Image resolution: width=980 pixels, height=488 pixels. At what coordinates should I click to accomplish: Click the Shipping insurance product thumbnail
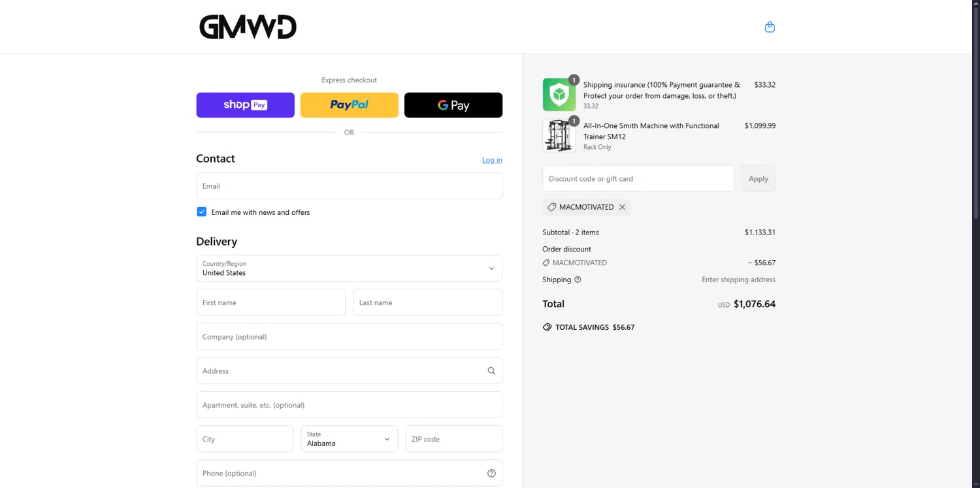559,95
